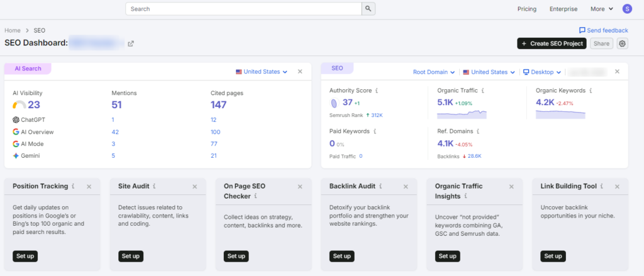Go to Home breadcrumb

tap(13, 30)
